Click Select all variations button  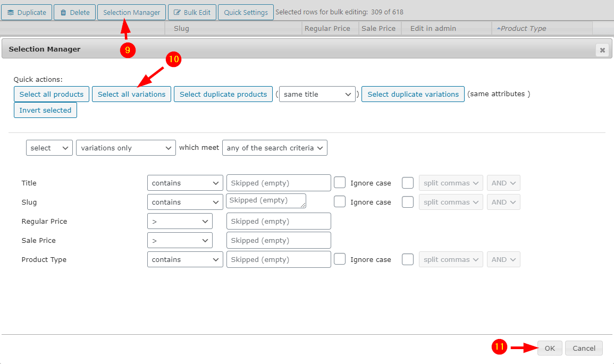click(x=131, y=94)
